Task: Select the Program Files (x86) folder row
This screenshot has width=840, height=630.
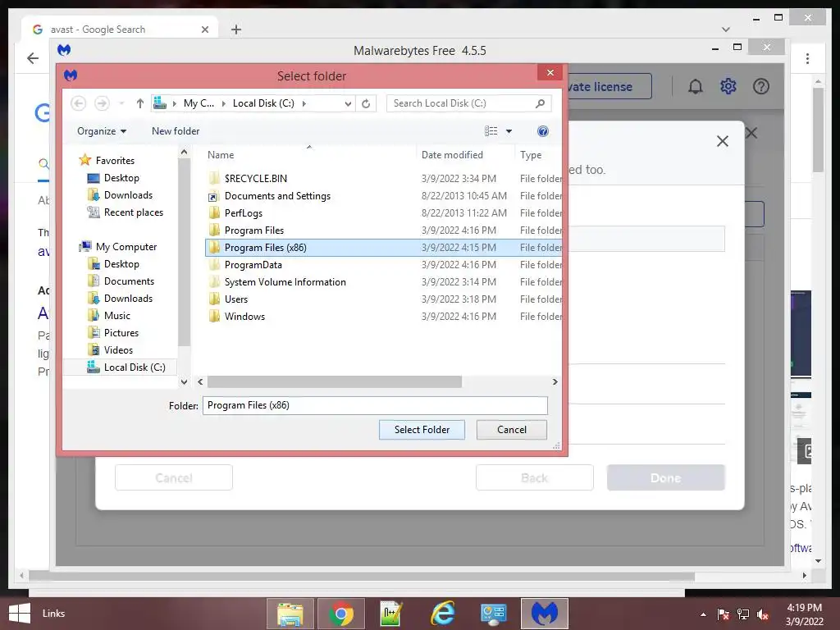Action: 383,248
